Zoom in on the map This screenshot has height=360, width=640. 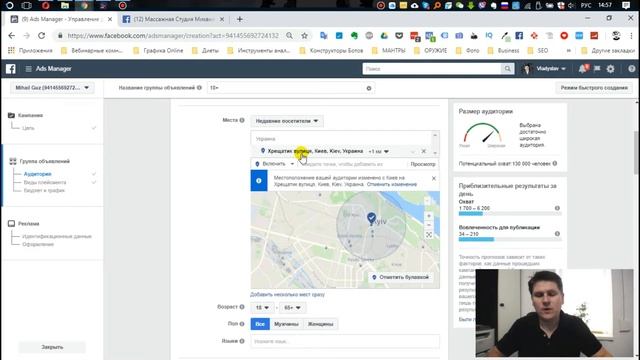[429, 216]
